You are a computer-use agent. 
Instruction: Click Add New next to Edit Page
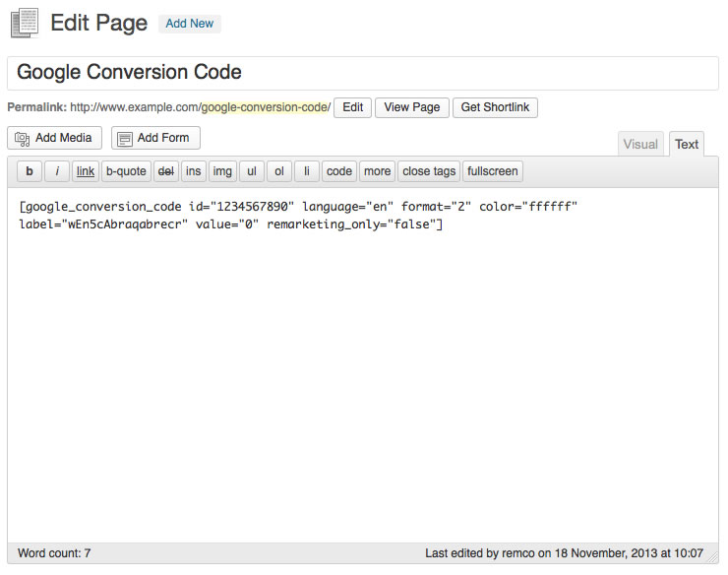coord(189,24)
